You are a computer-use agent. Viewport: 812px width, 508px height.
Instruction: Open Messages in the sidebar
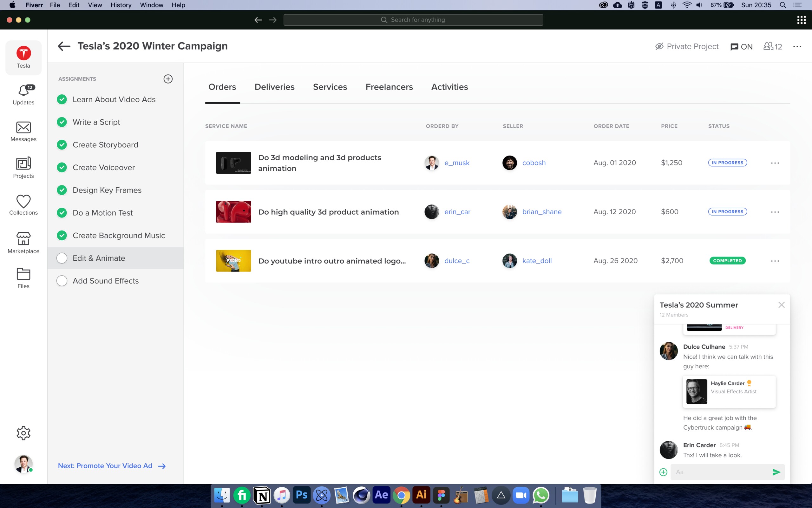[23, 132]
